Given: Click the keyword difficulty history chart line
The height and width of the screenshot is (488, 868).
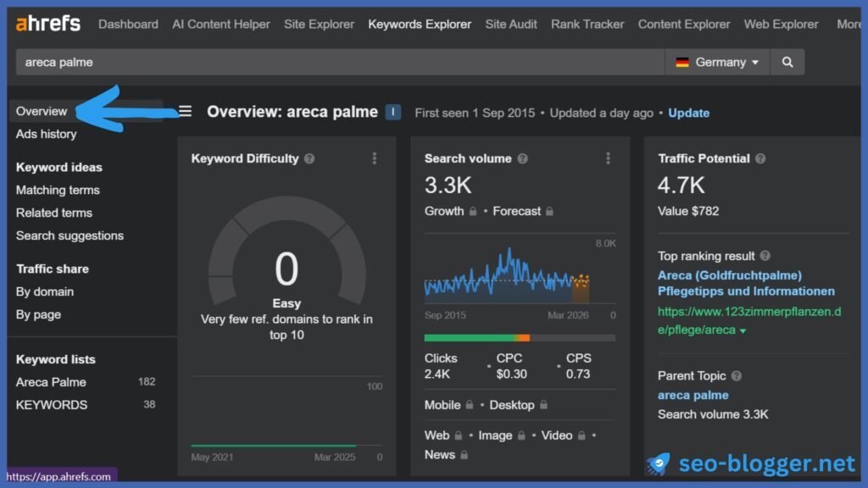Looking at the screenshot, I should pos(274,446).
